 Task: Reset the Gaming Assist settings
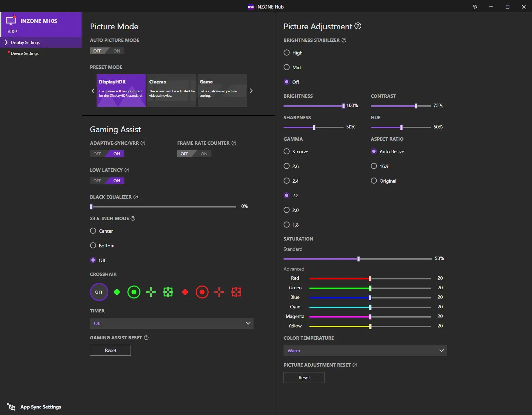[110, 350]
